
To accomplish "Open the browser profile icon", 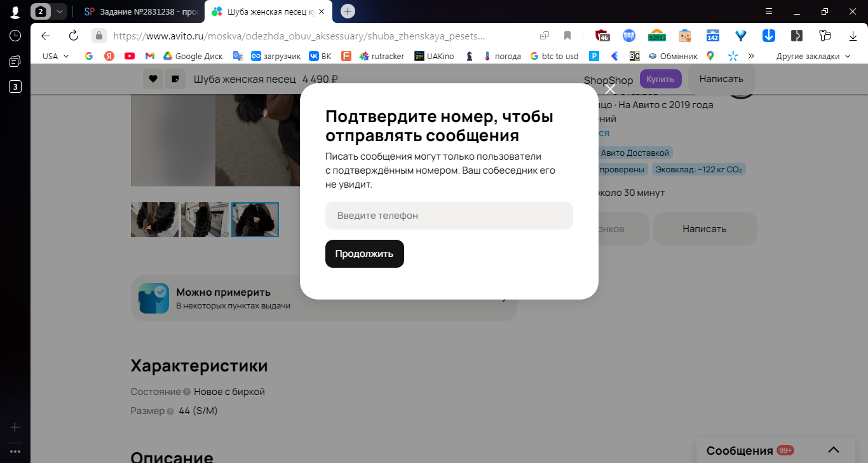I will click(15, 11).
